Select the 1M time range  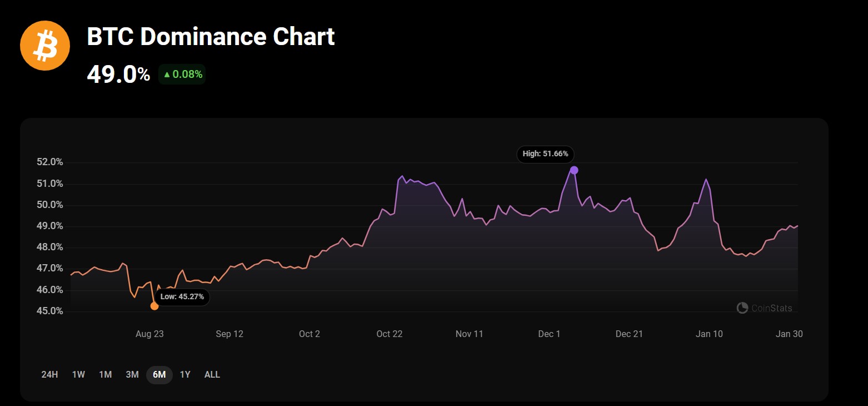pyautogui.click(x=106, y=375)
